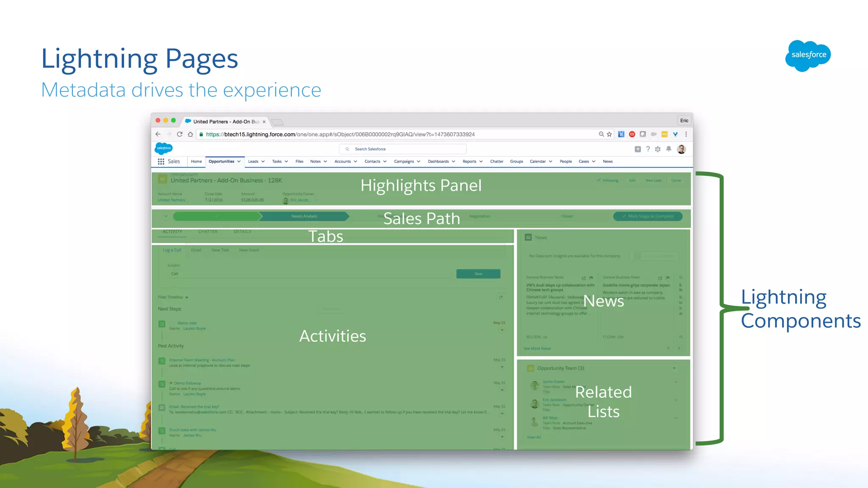Select the Email composer tab

pyautogui.click(x=196, y=250)
